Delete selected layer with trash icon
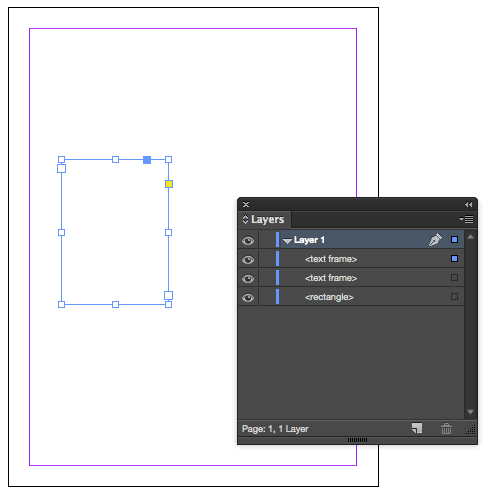This screenshot has height=494, width=488. coord(446,428)
